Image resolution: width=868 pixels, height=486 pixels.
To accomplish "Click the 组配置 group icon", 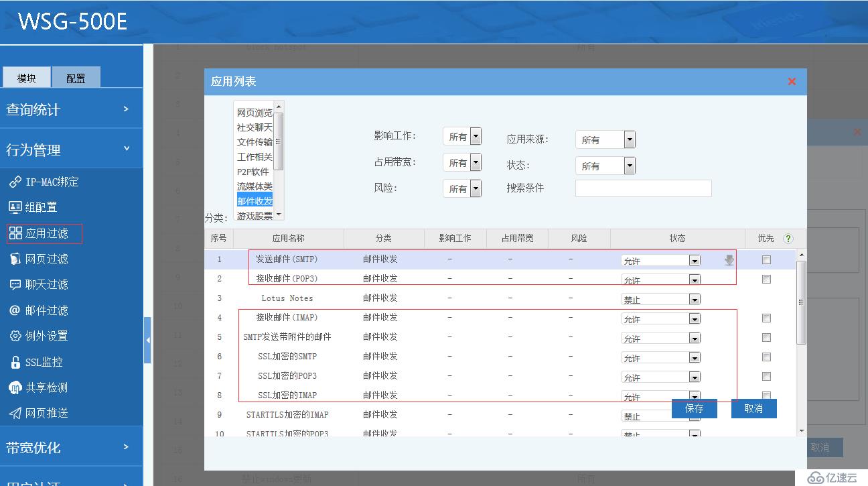I will (x=15, y=207).
